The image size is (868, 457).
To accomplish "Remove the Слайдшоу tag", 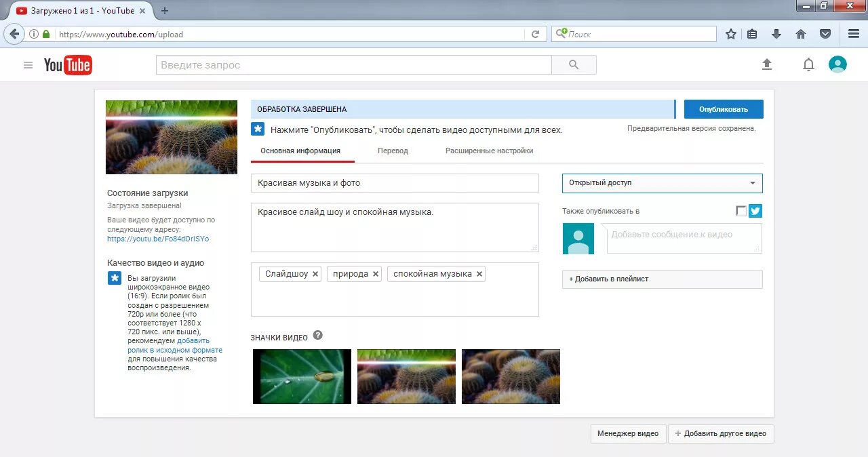I will [x=315, y=274].
